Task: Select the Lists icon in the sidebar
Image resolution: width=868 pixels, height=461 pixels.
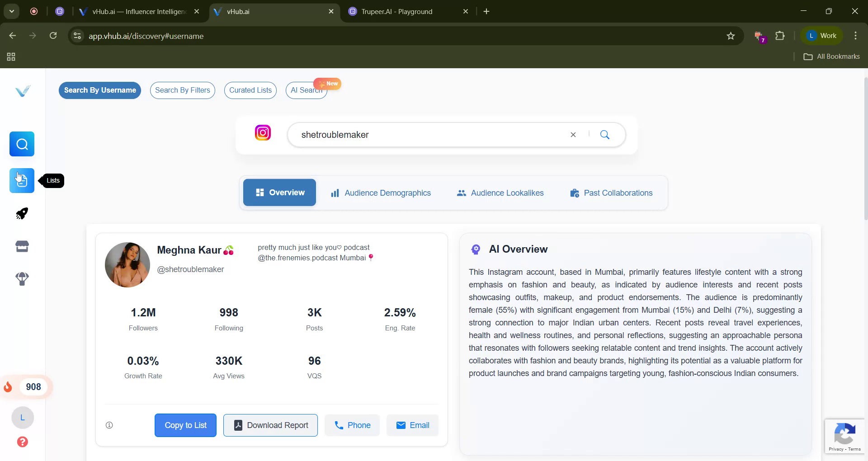Action: tap(22, 180)
